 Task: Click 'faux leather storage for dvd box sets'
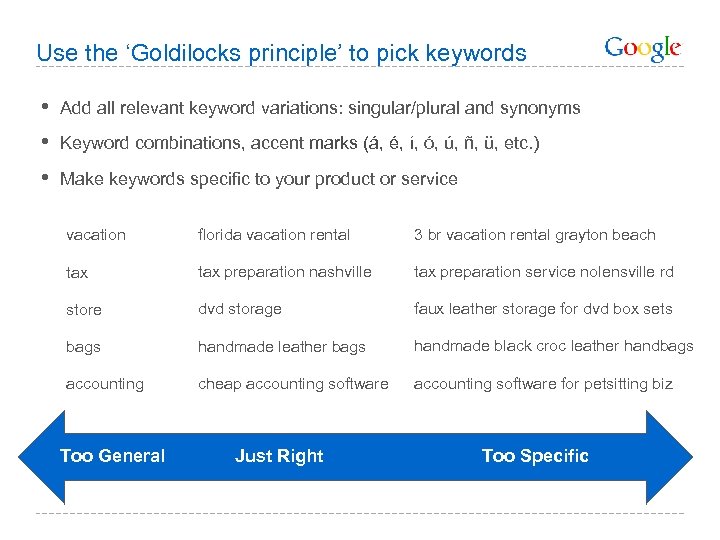pos(543,309)
